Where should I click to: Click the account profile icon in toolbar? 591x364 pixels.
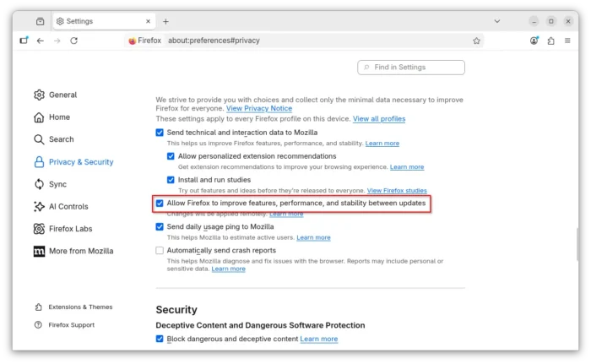coord(534,41)
